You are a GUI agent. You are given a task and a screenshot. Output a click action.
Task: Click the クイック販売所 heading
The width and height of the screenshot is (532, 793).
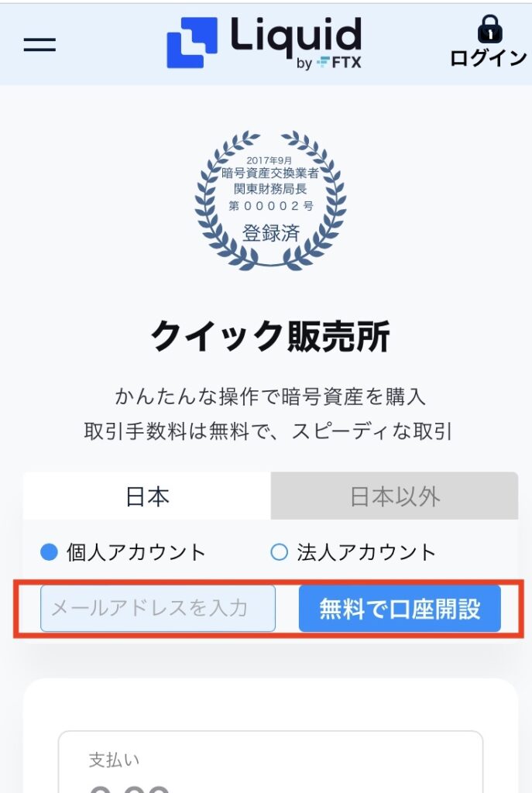tap(270, 336)
